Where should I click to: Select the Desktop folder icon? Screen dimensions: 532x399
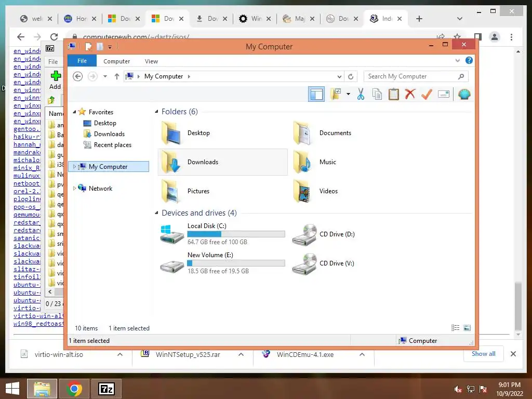(x=222, y=133)
